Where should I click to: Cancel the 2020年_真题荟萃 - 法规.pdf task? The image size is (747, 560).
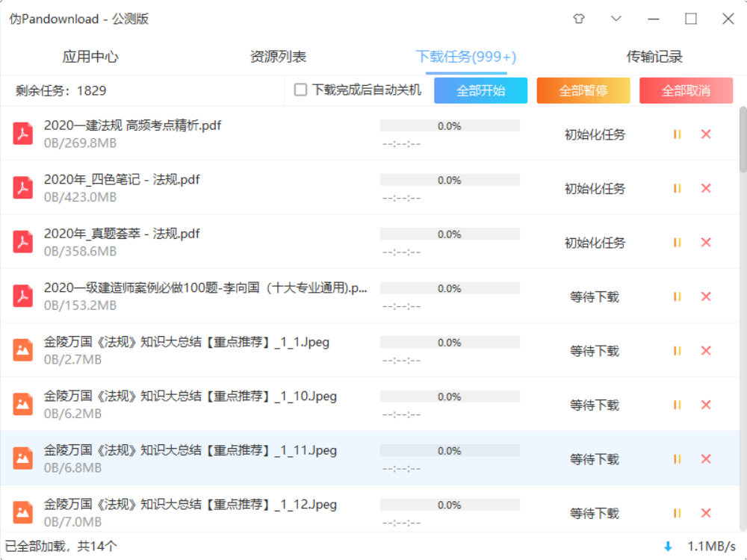705,242
